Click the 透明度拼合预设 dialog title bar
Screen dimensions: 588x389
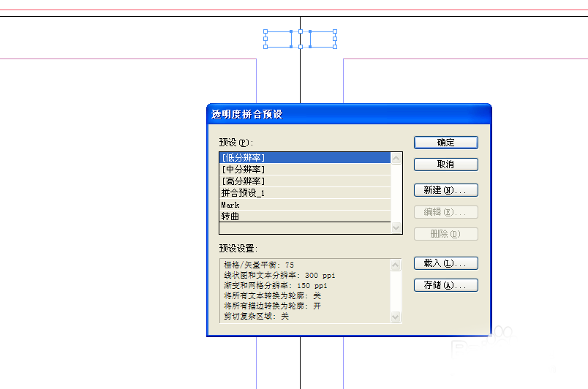click(349, 114)
